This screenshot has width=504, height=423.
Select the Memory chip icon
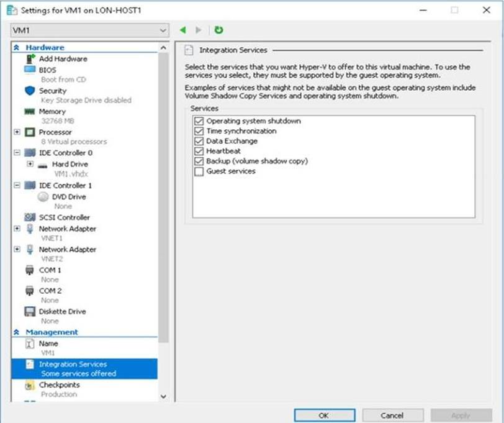[x=29, y=112]
